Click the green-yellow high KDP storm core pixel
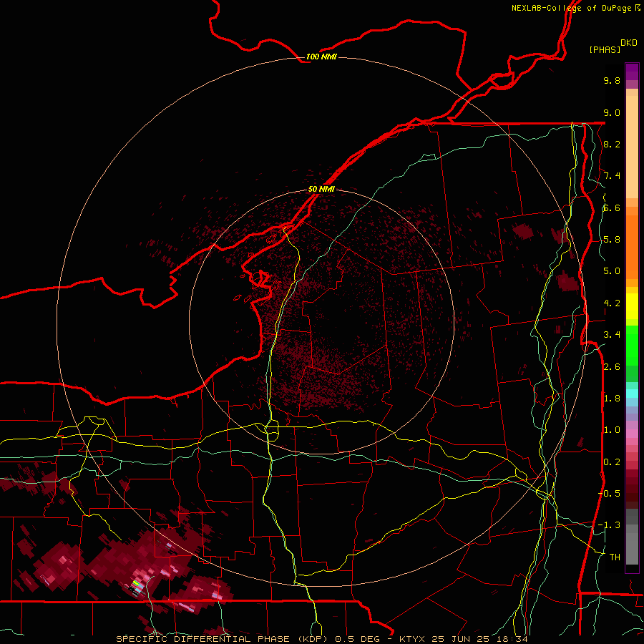Image resolution: width=644 pixels, height=644 pixels. (137, 582)
